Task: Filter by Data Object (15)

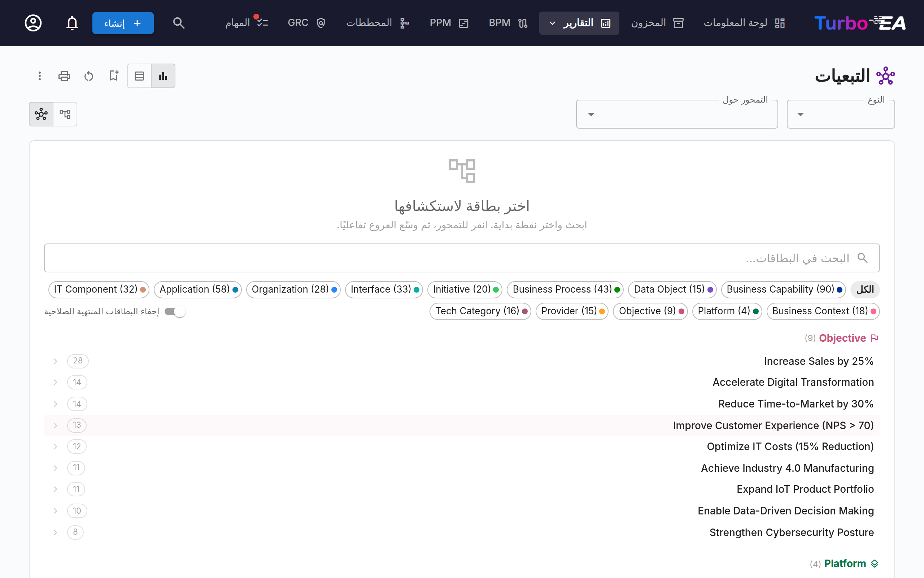Action: [x=672, y=289]
